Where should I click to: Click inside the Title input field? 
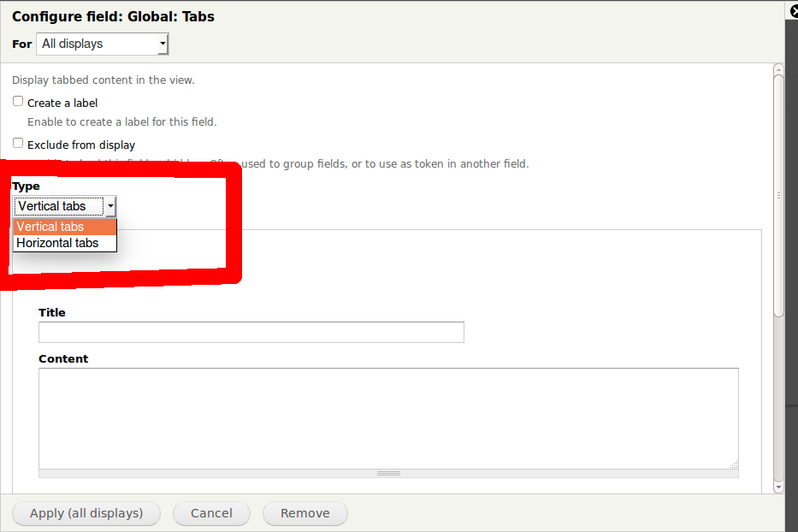pos(251,332)
